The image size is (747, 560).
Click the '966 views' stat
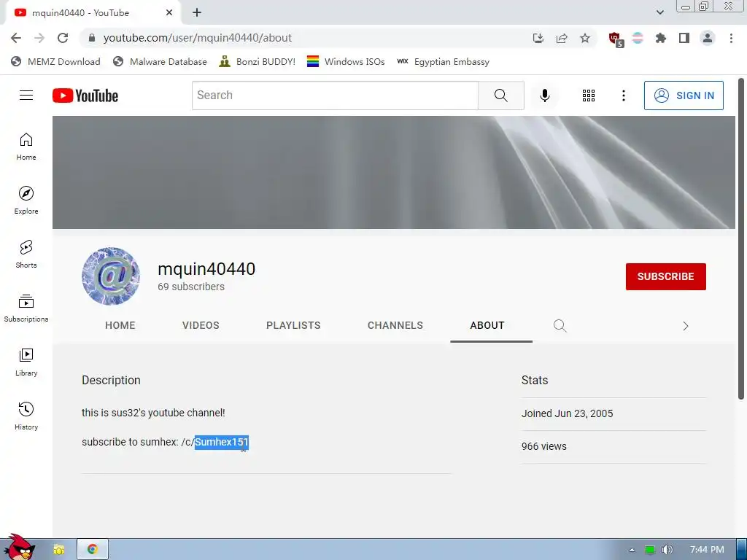tap(543, 446)
